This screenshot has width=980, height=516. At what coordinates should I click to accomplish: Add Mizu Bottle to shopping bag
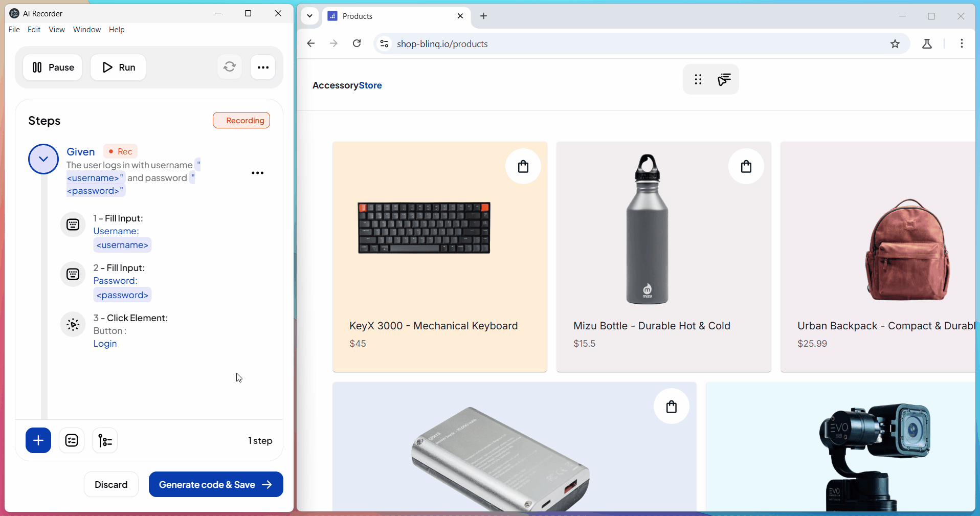[x=746, y=166]
